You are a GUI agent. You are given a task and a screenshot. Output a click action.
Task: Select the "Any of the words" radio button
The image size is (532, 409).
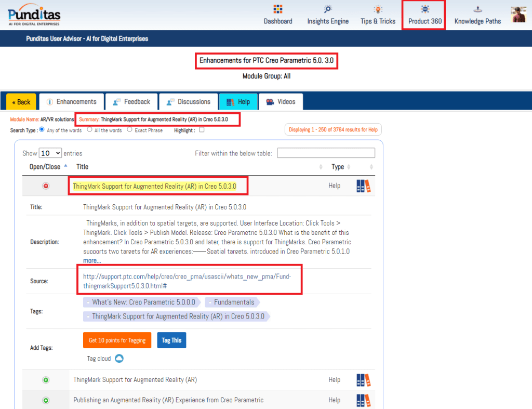(x=42, y=130)
